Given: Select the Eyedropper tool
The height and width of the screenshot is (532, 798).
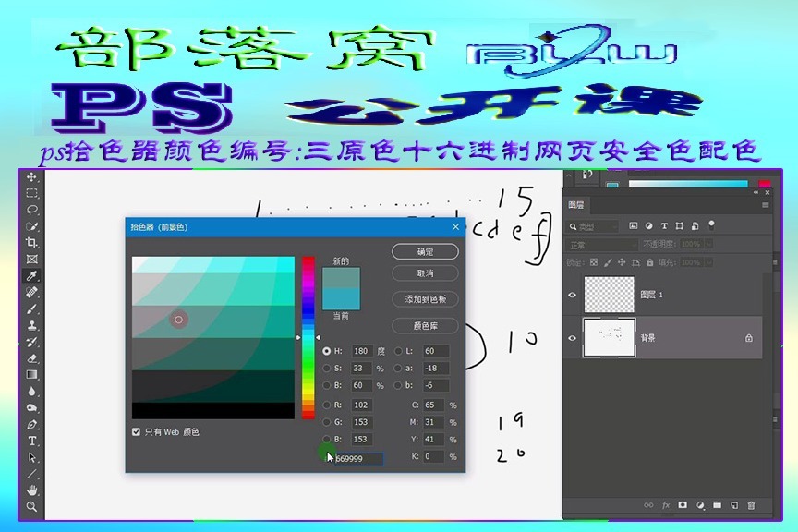Looking at the screenshot, I should point(31,276).
